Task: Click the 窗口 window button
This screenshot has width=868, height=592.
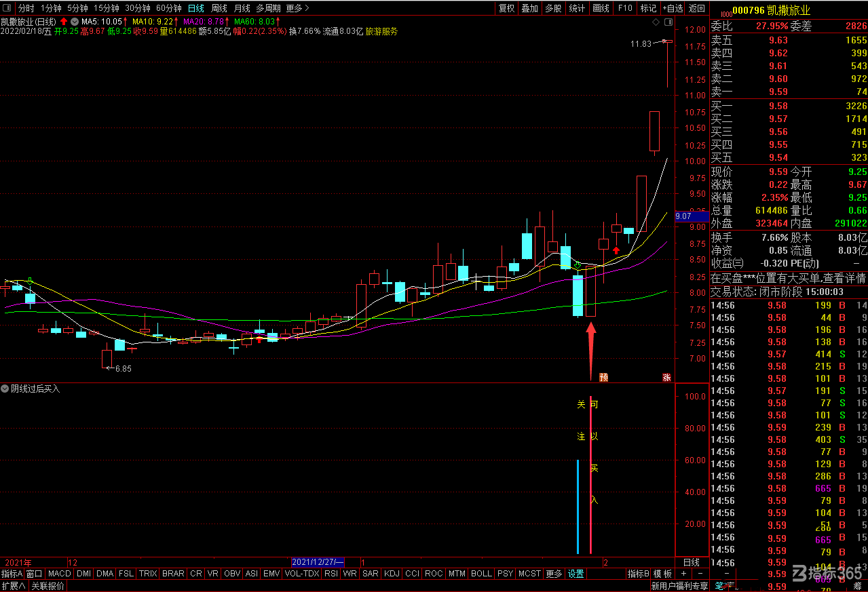Action: point(35,574)
